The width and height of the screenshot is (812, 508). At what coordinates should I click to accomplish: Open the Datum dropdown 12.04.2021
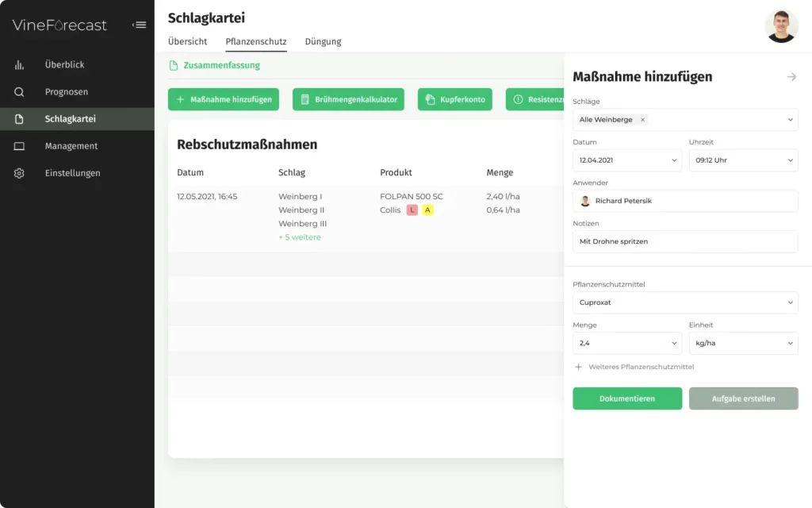pyautogui.click(x=627, y=160)
